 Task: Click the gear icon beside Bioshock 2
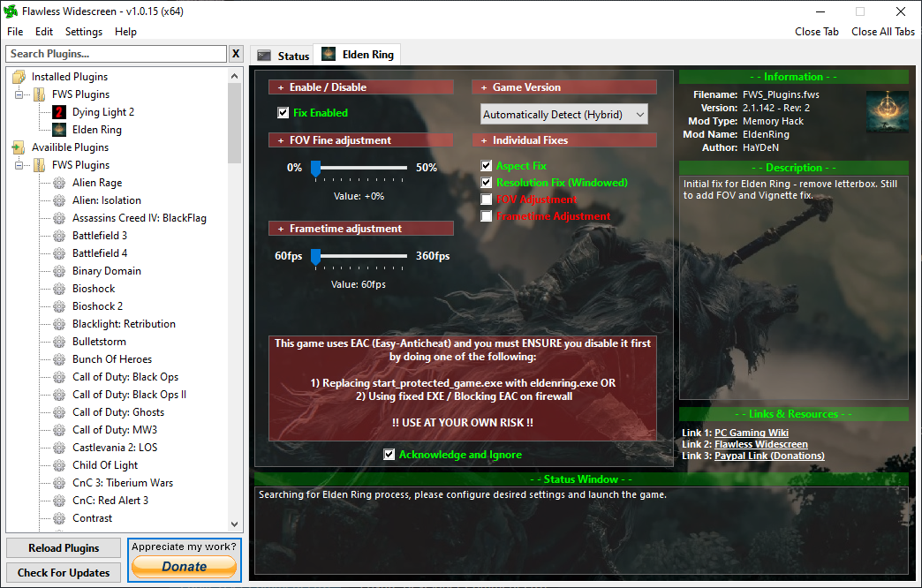[x=59, y=306]
